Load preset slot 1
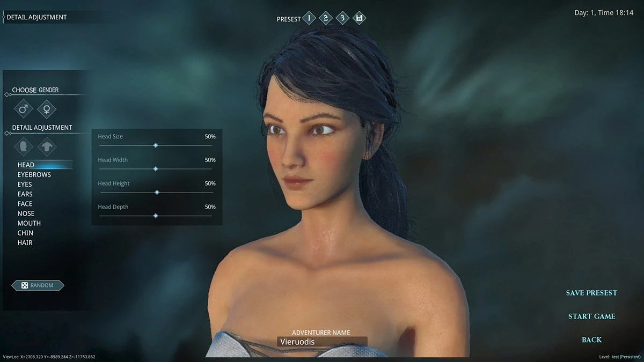The image size is (644, 362). pos(309,18)
